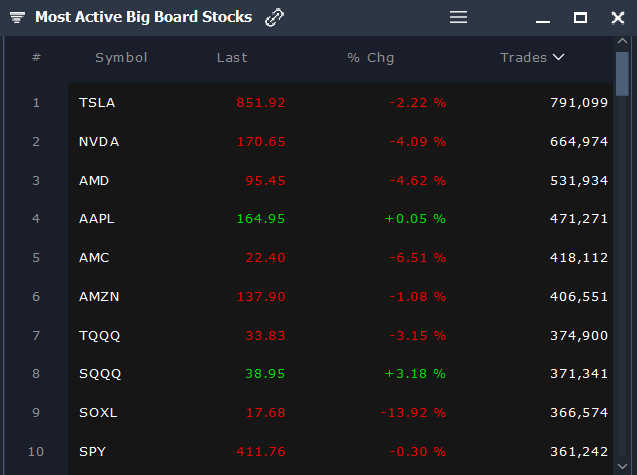Select the SQQQ symbol

click(100, 374)
